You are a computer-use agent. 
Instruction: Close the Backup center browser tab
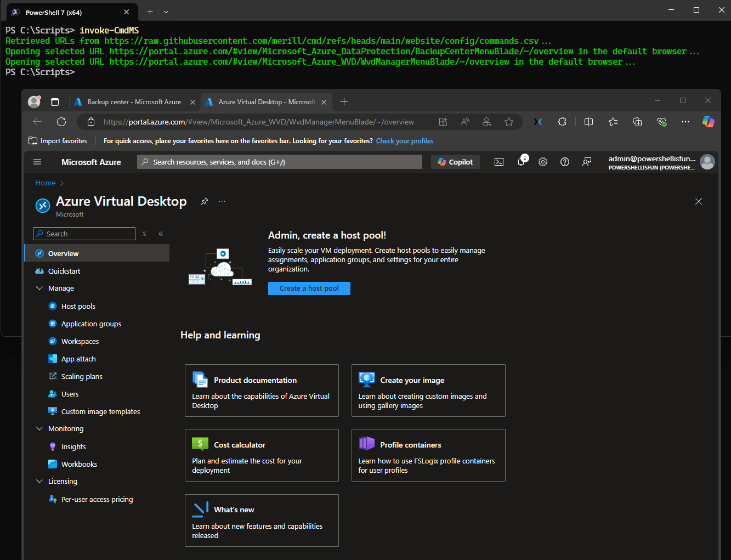click(x=192, y=102)
